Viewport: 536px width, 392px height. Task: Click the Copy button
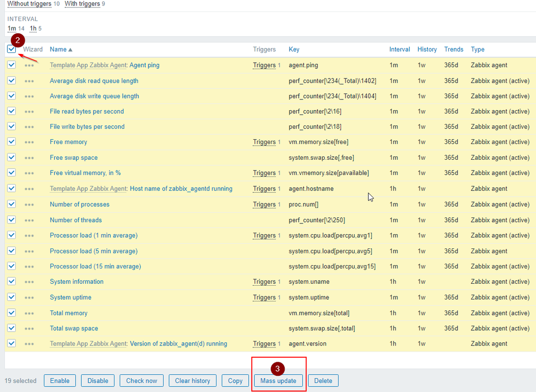point(235,381)
